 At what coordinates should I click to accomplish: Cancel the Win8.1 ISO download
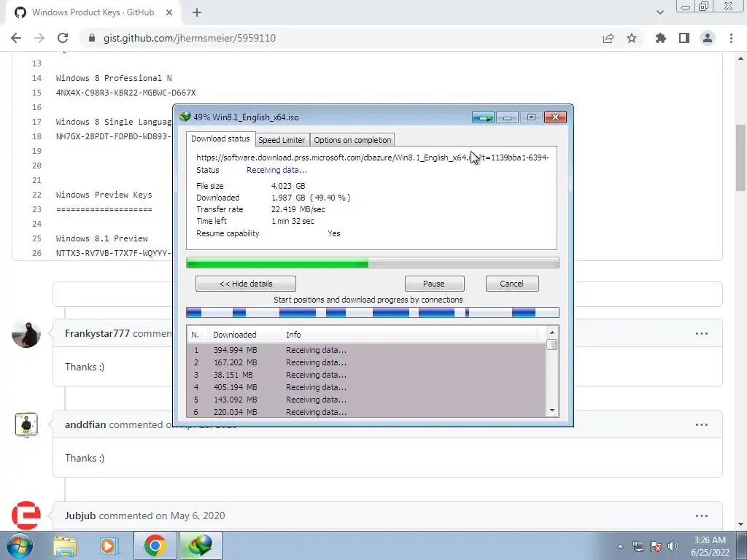[511, 284]
